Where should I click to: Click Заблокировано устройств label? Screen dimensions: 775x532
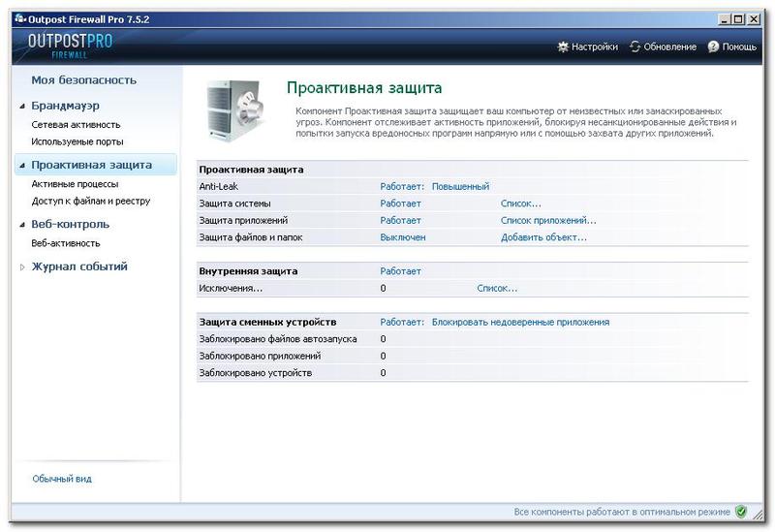tap(256, 373)
